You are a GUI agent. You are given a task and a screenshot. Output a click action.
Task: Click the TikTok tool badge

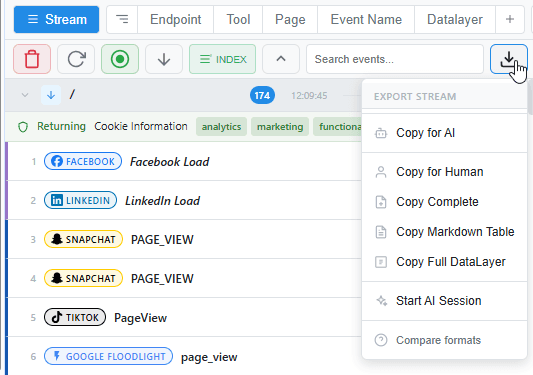click(x=75, y=317)
